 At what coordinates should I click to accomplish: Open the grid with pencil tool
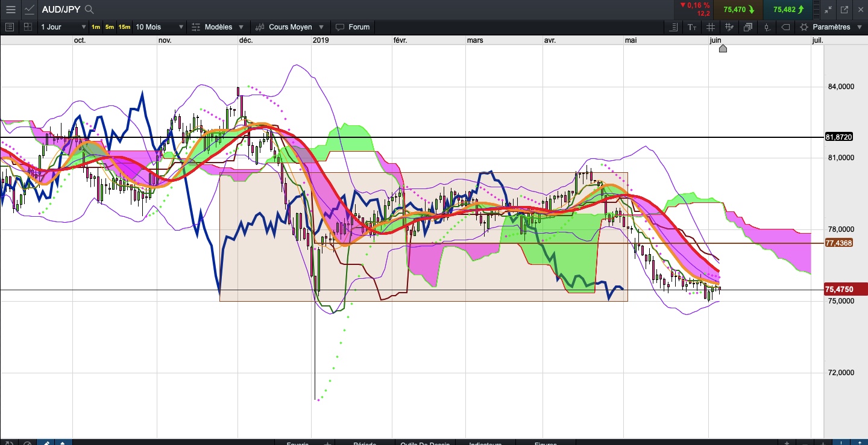(729, 27)
